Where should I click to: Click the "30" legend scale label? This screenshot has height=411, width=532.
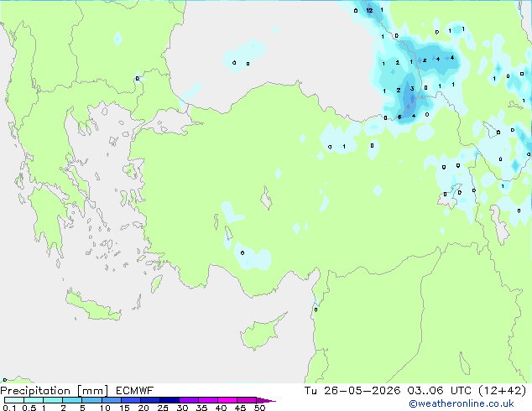point(182,408)
